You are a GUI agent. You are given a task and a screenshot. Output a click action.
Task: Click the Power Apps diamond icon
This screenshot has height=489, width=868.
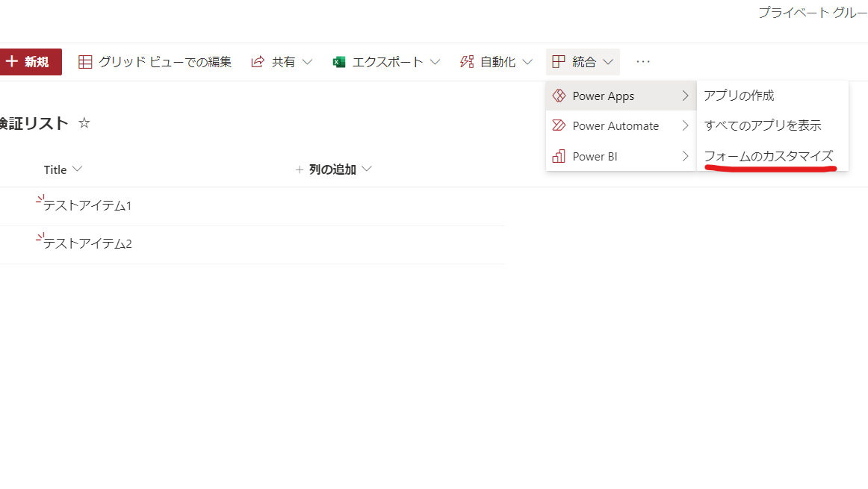point(559,96)
